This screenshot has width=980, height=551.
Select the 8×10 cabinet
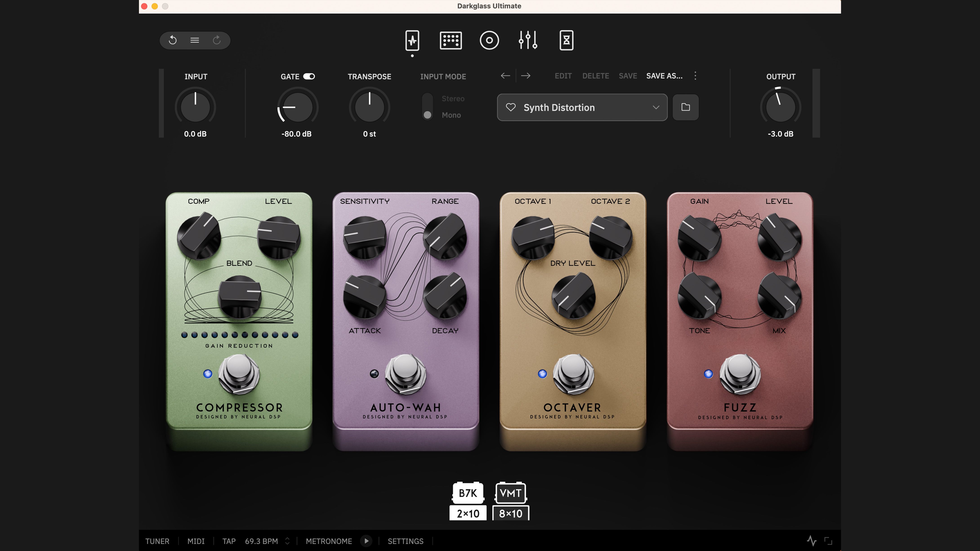(x=511, y=513)
